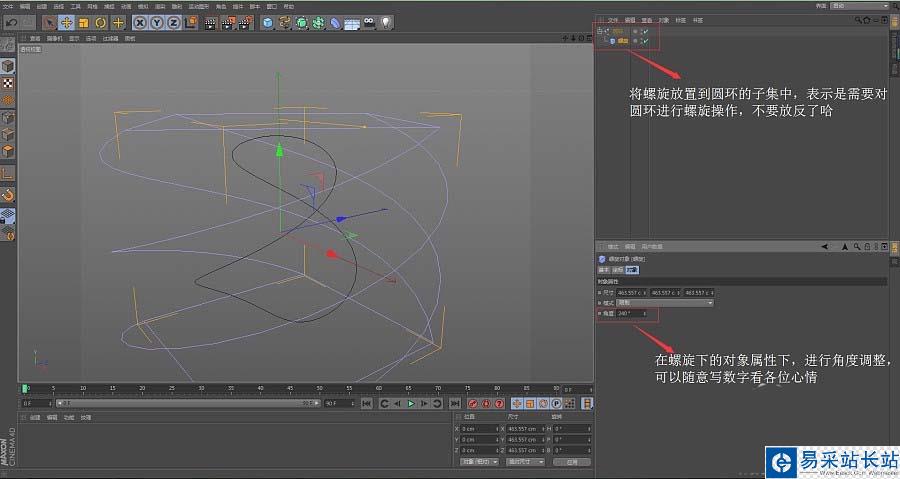Image resolution: width=900 pixels, height=479 pixels.
Task: Open the Size mode dropdown in Coordinates
Action: (525, 462)
